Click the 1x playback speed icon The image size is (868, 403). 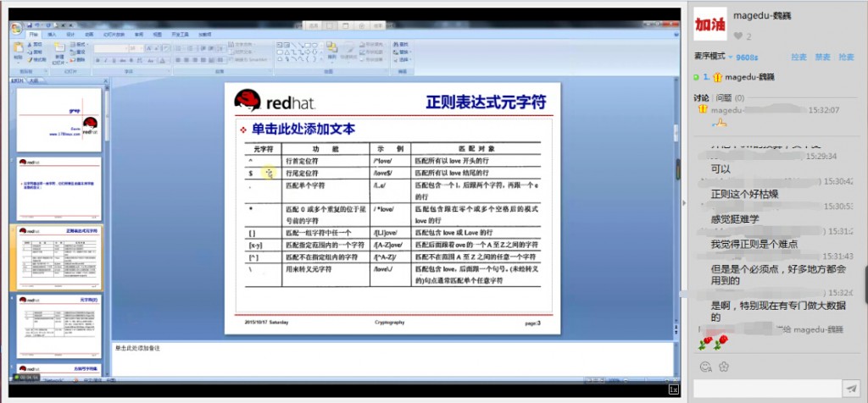[673, 389]
